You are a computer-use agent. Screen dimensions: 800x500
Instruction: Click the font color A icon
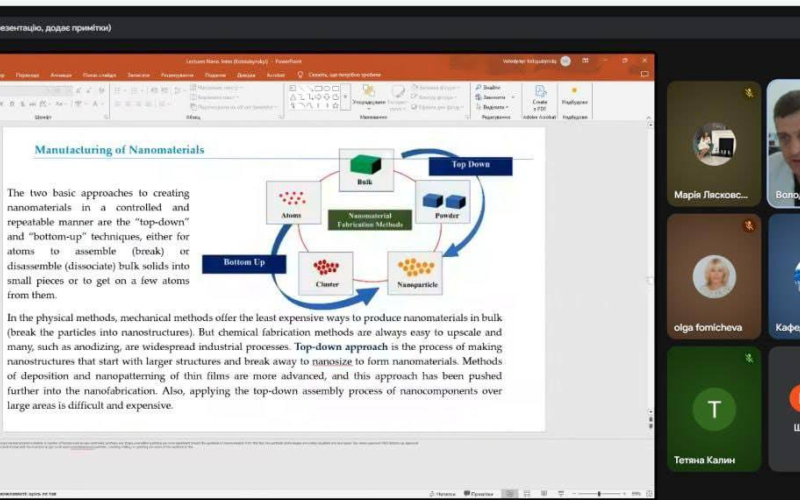click(x=95, y=104)
